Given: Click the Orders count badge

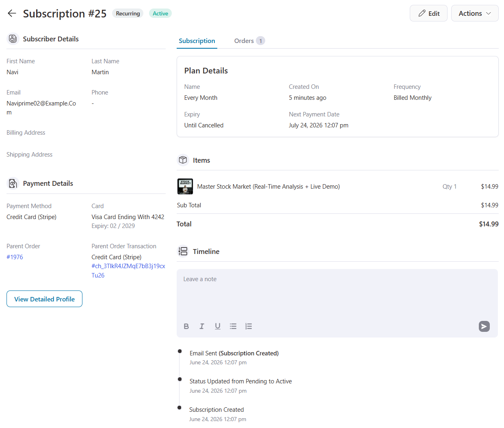Looking at the screenshot, I should pos(261,41).
